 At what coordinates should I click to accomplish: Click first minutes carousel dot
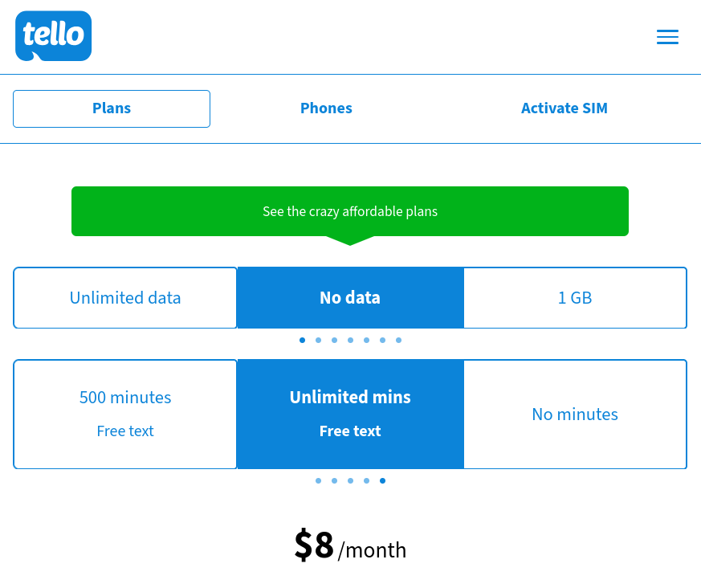[318, 480]
